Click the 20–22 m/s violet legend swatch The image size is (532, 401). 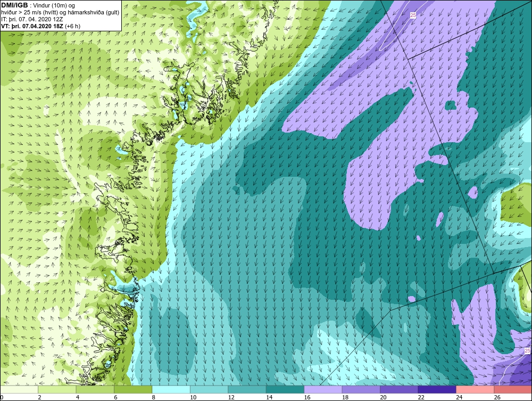pyautogui.click(x=399, y=389)
